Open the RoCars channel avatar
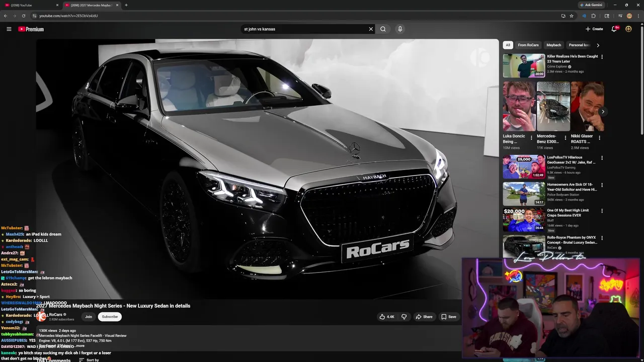This screenshot has width=644, height=362. (41, 317)
